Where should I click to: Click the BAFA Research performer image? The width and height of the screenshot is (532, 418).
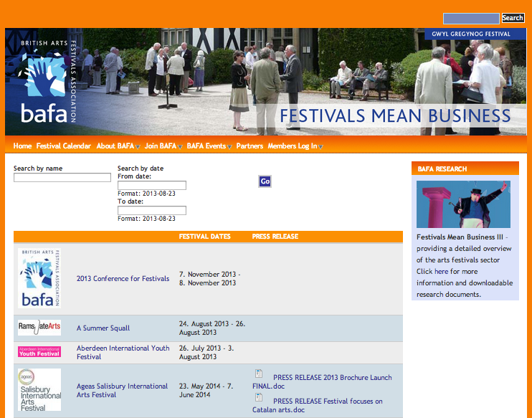(x=463, y=204)
